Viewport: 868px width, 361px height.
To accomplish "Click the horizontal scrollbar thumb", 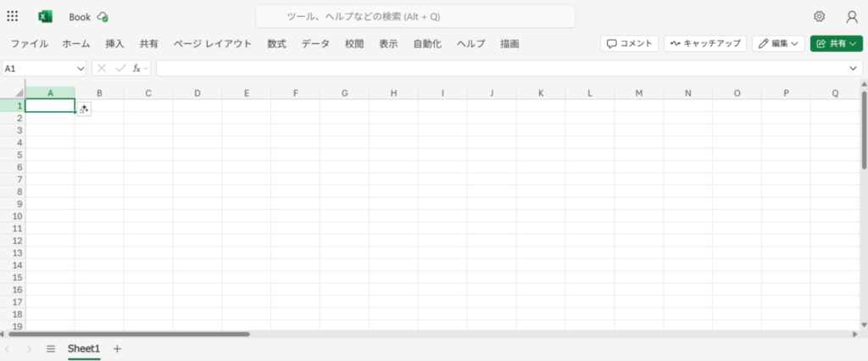I will (x=129, y=335).
